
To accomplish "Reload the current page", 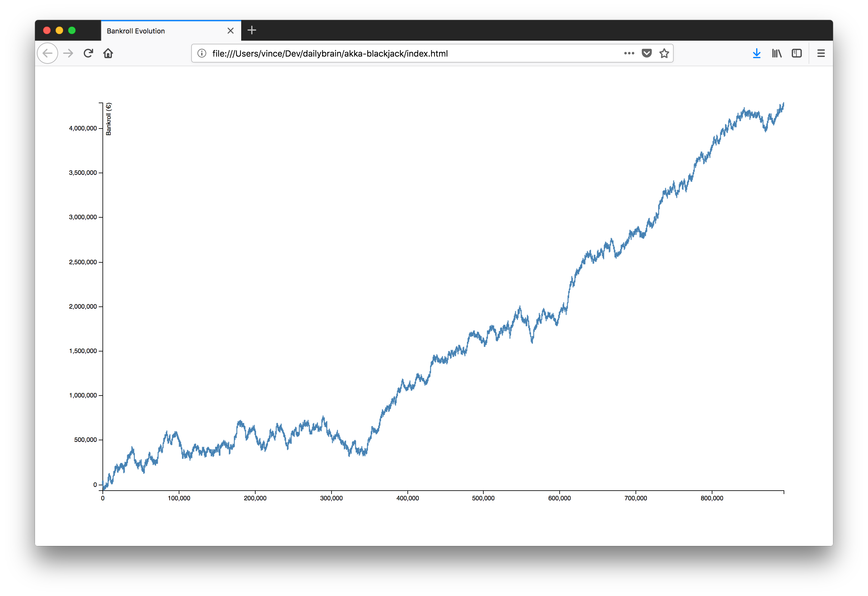I will point(88,53).
